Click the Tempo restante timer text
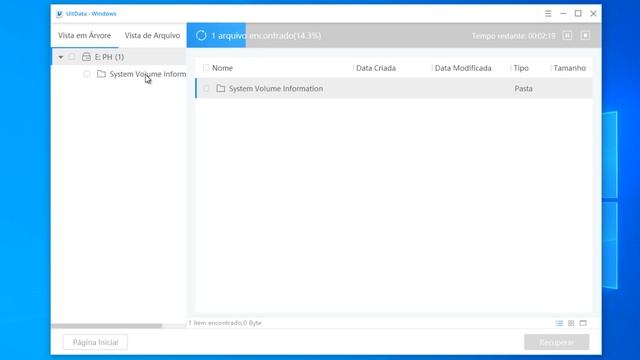Viewport: 640px width, 360px height. coord(513,36)
